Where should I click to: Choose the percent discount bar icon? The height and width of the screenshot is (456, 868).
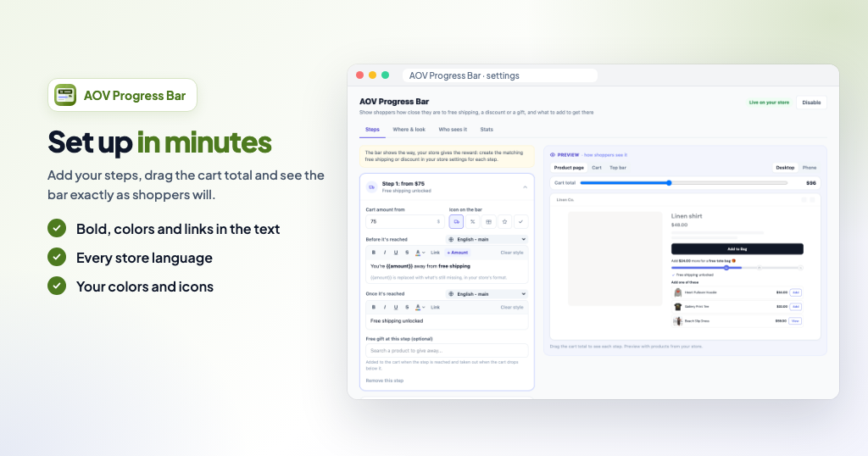click(x=472, y=222)
